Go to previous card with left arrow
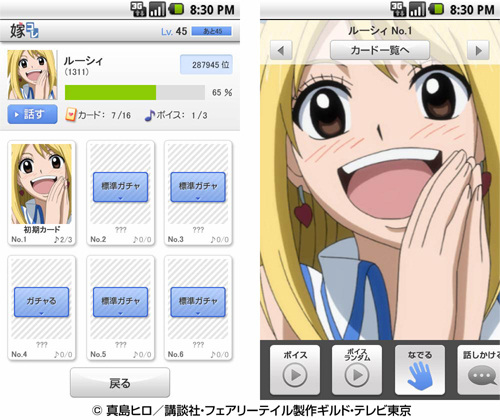The width and height of the screenshot is (500, 420). tap(281, 50)
